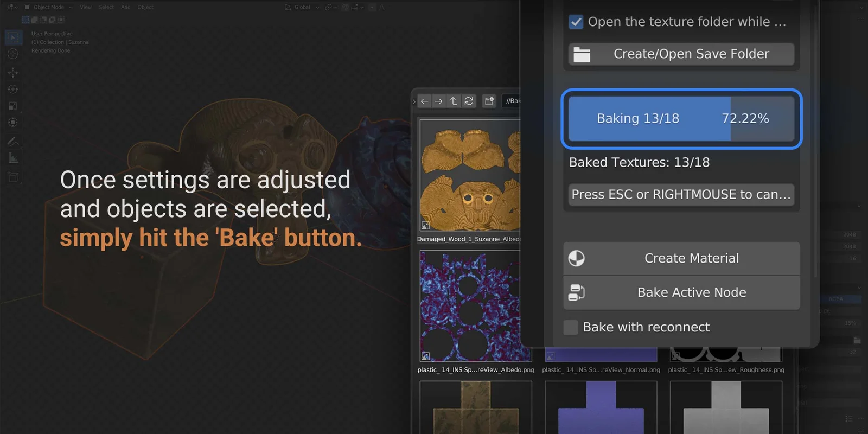Create a new folder in file browser
The height and width of the screenshot is (434, 868).
pos(489,101)
